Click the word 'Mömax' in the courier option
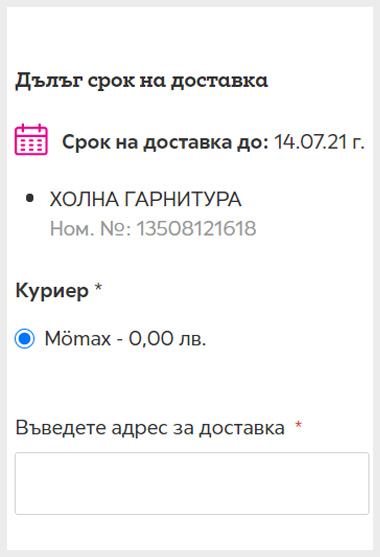 (x=78, y=338)
